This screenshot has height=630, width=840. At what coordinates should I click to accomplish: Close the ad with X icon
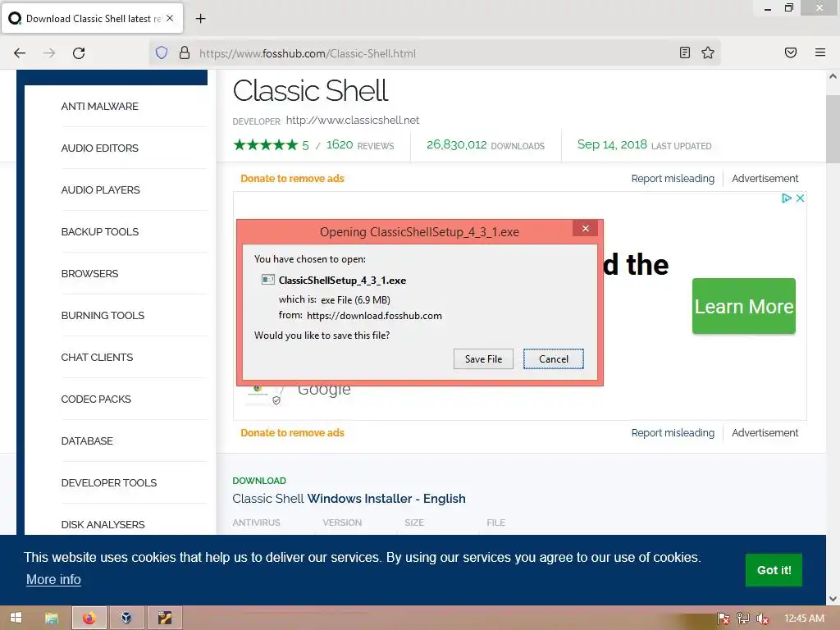800,199
